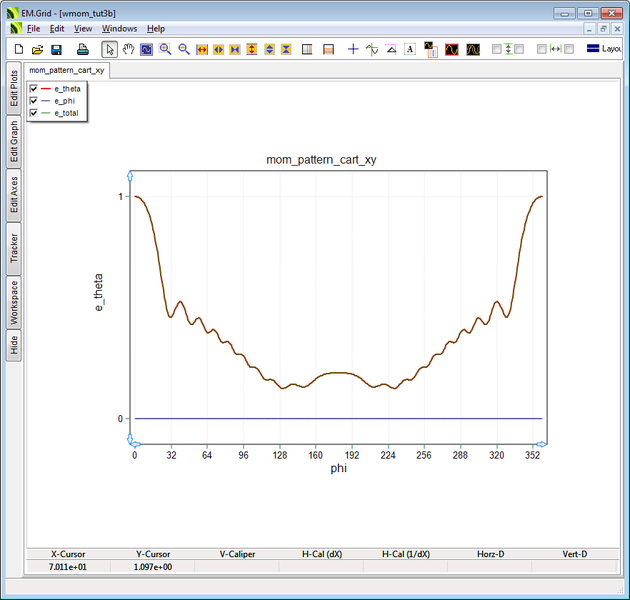Click the New document icon
The image size is (630, 600).
[x=18, y=49]
